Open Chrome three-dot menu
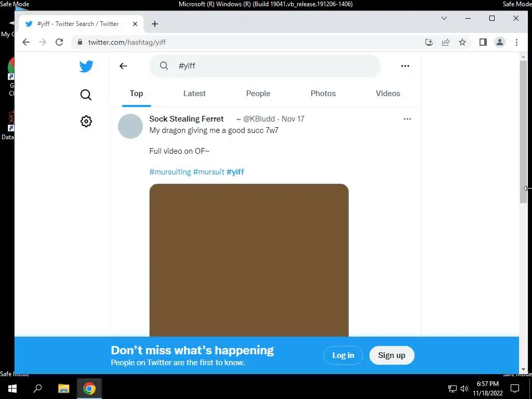The width and height of the screenshot is (532, 399). [x=516, y=42]
